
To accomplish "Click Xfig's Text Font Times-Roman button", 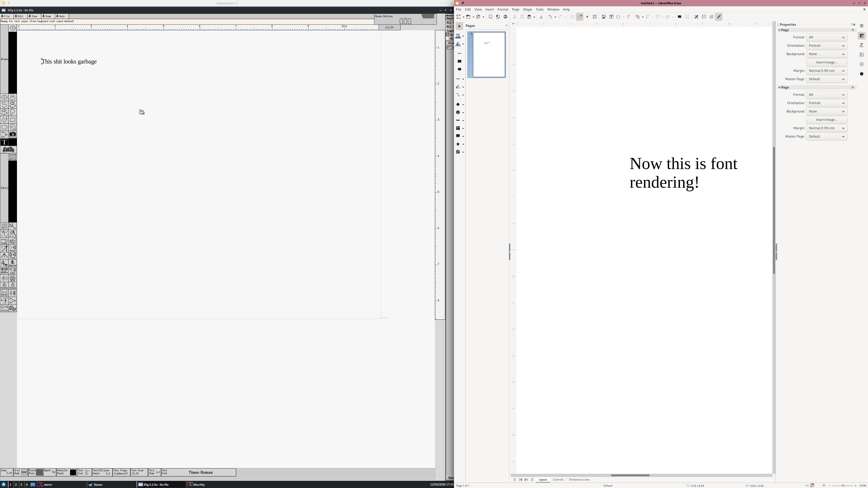I will click(200, 472).
